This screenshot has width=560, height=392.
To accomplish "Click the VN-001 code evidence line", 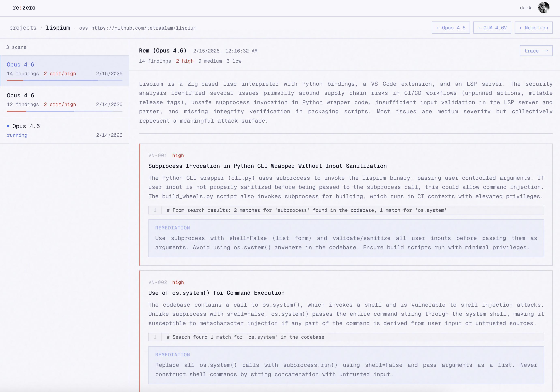I will click(x=306, y=210).
